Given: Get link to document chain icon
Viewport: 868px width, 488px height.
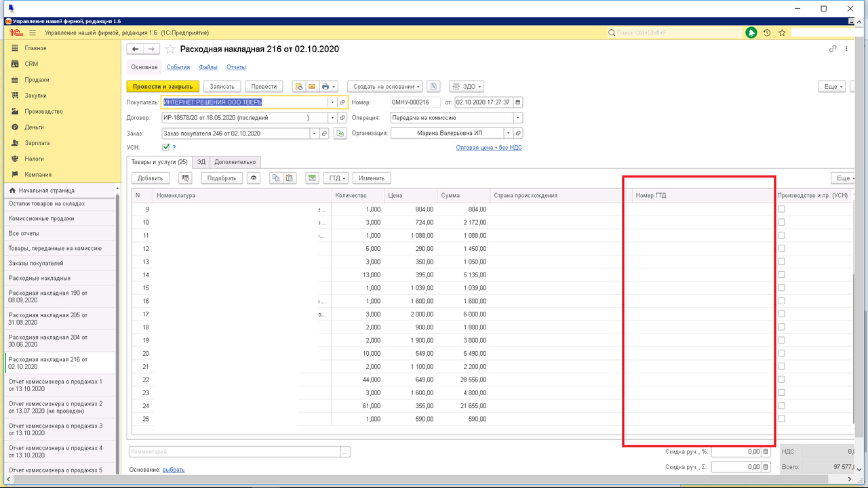Looking at the screenshot, I should (833, 49).
